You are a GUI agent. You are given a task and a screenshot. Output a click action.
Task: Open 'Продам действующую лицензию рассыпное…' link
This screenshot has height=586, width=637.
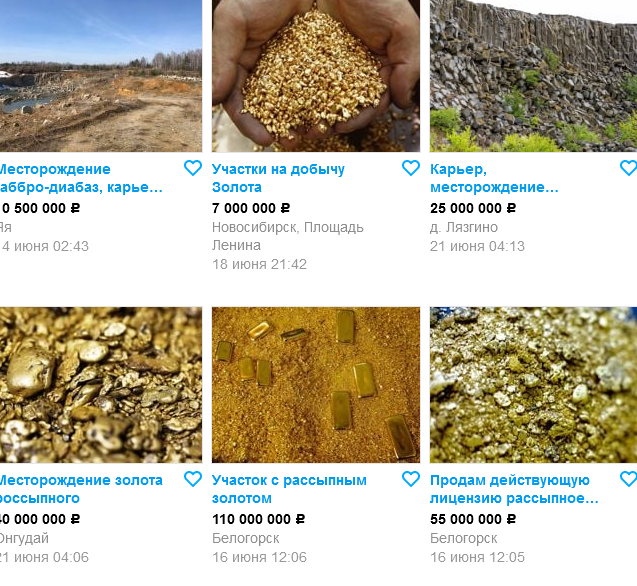pos(514,489)
